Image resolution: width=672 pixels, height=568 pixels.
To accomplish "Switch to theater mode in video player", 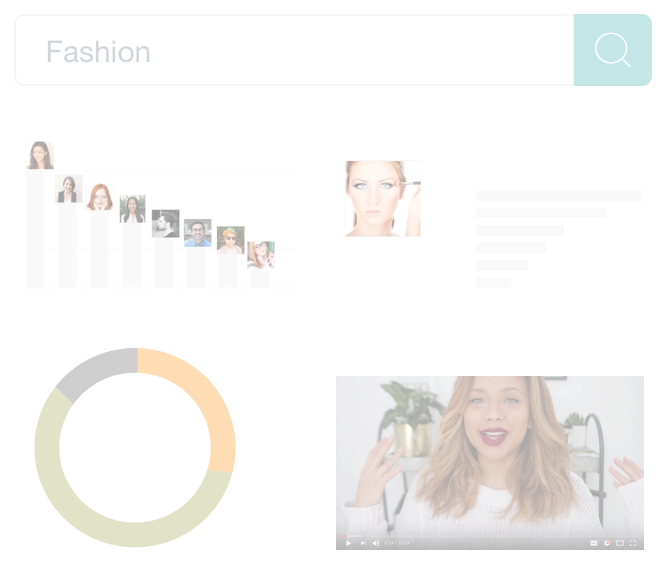I will tap(620, 543).
